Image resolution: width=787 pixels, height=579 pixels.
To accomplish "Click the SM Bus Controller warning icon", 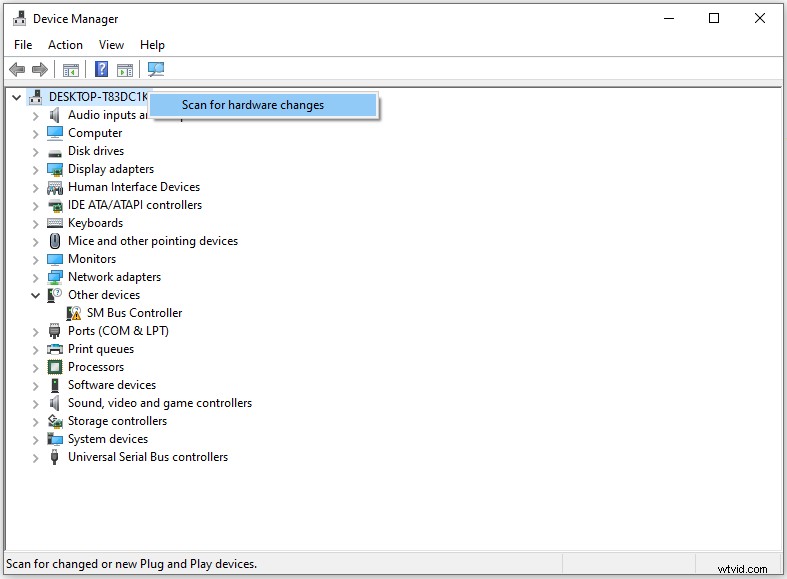I will [x=74, y=313].
